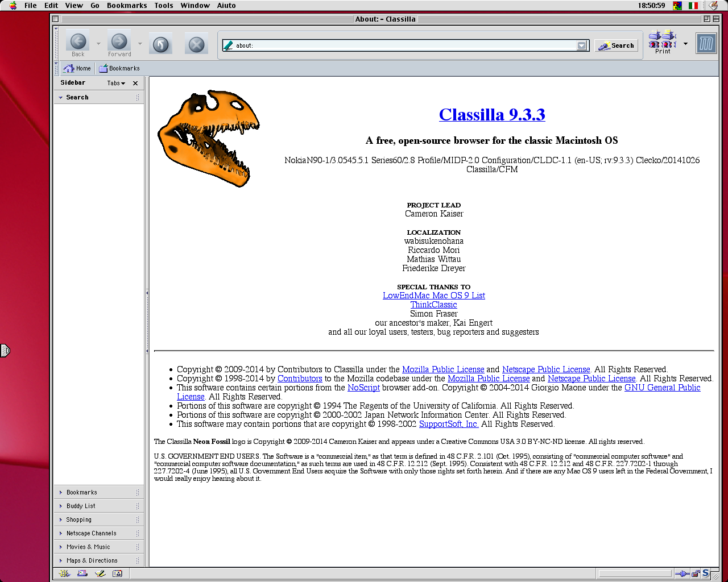Expand the Buddy List sidebar panel
The image size is (728, 582).
[99, 506]
